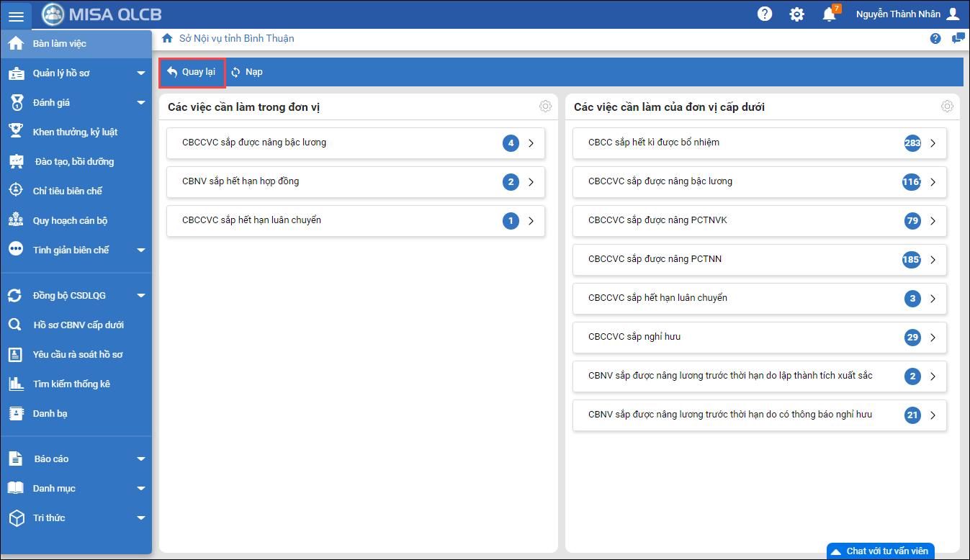Expand the Chat với tư vấn viên widget
The height and width of the screenshot is (560, 970).
click(880, 551)
